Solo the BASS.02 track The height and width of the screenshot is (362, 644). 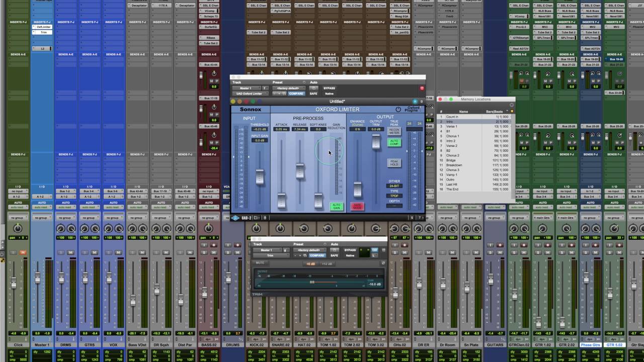tap(204, 252)
